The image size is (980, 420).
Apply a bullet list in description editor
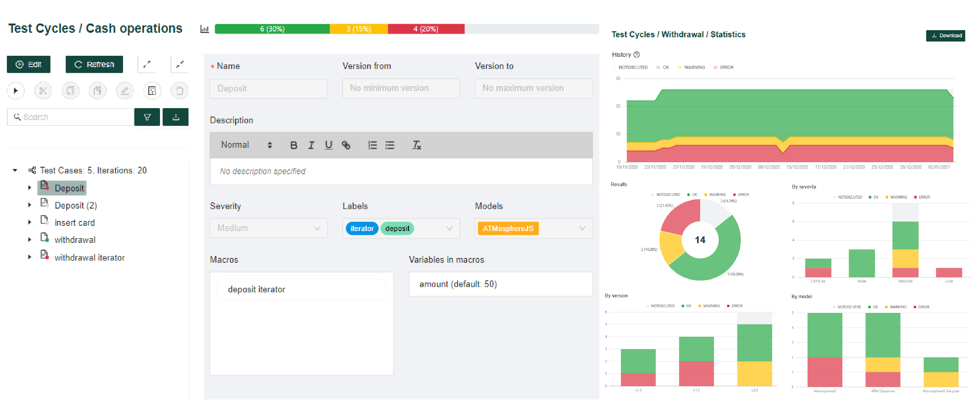pos(390,145)
